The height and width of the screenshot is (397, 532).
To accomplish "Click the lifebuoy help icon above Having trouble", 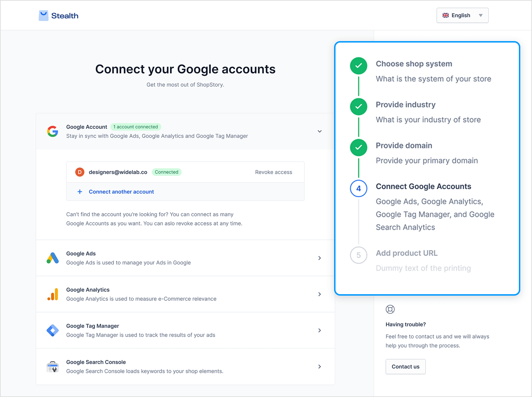I will [x=390, y=309].
